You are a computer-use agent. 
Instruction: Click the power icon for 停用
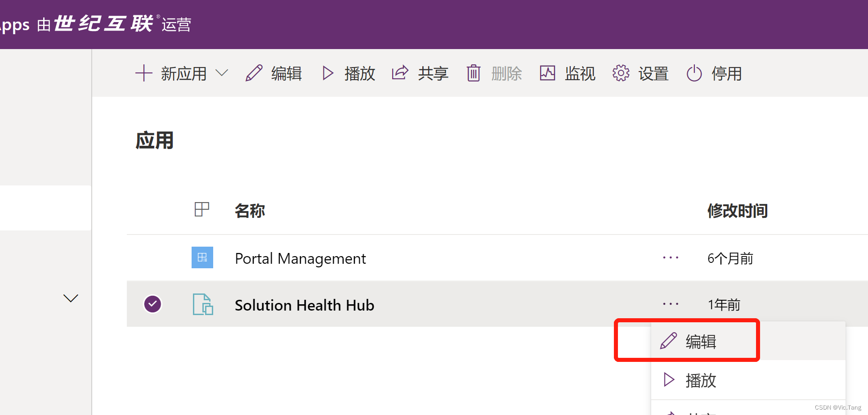(x=694, y=73)
